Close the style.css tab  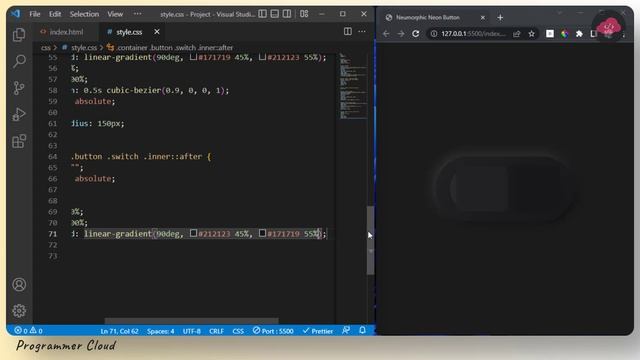tap(157, 31)
